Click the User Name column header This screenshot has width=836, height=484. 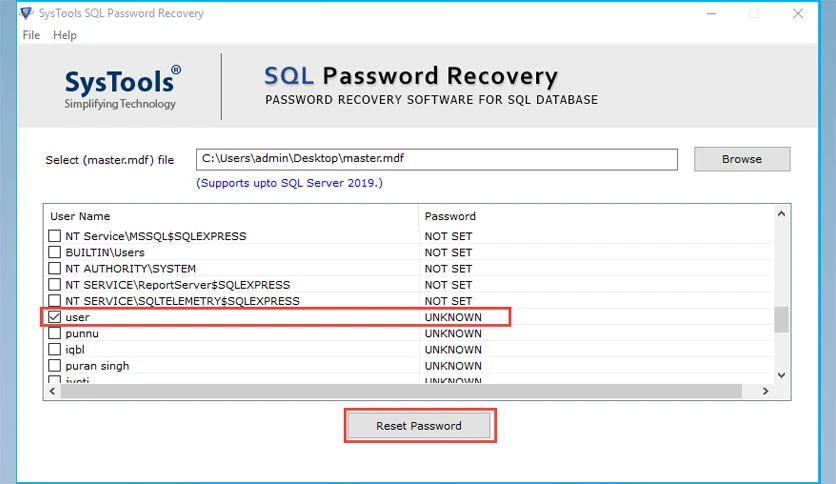pos(80,216)
